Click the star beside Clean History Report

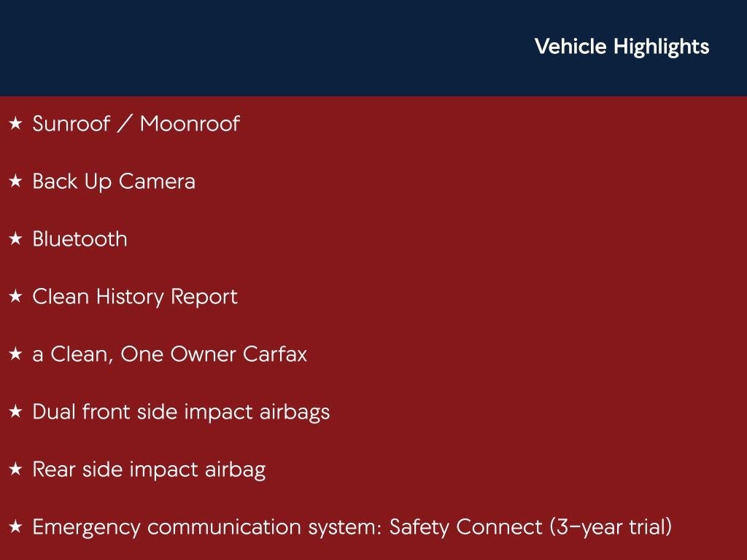tap(15, 297)
